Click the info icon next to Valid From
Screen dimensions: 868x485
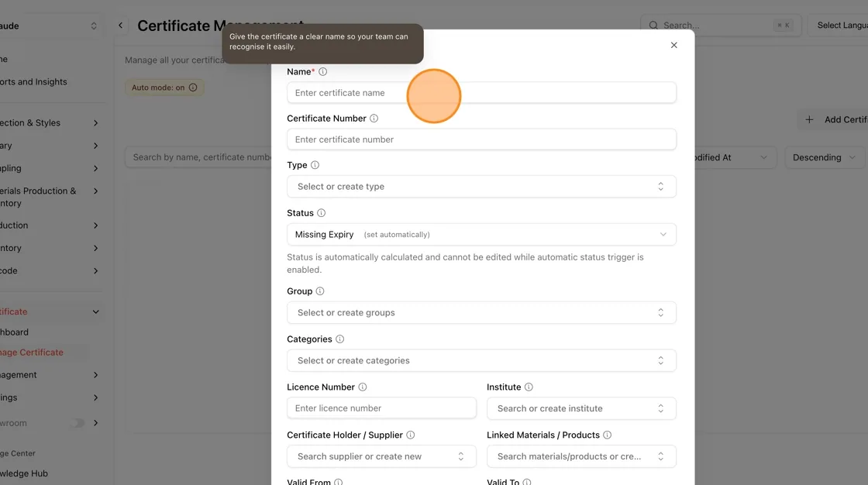pos(338,482)
